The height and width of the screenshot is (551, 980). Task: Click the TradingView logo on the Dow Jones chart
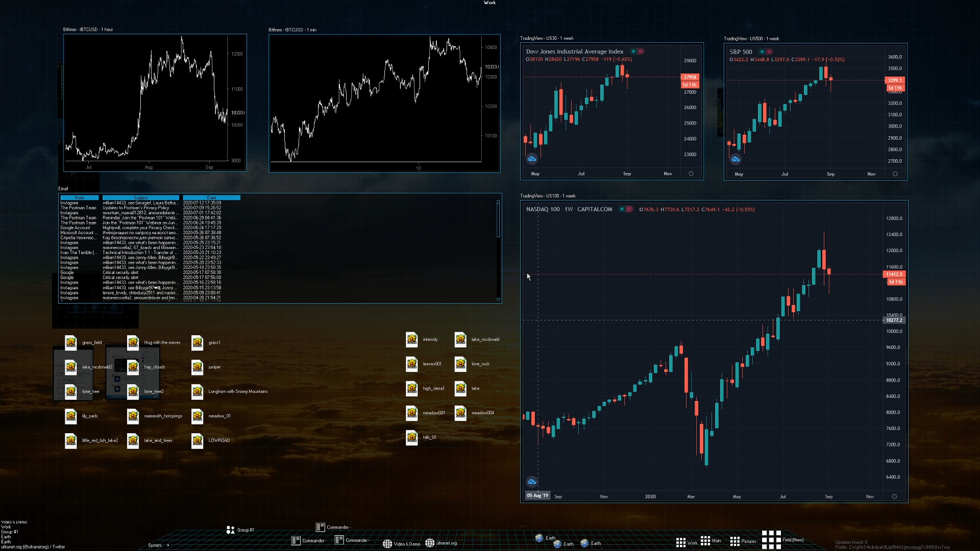(x=531, y=159)
